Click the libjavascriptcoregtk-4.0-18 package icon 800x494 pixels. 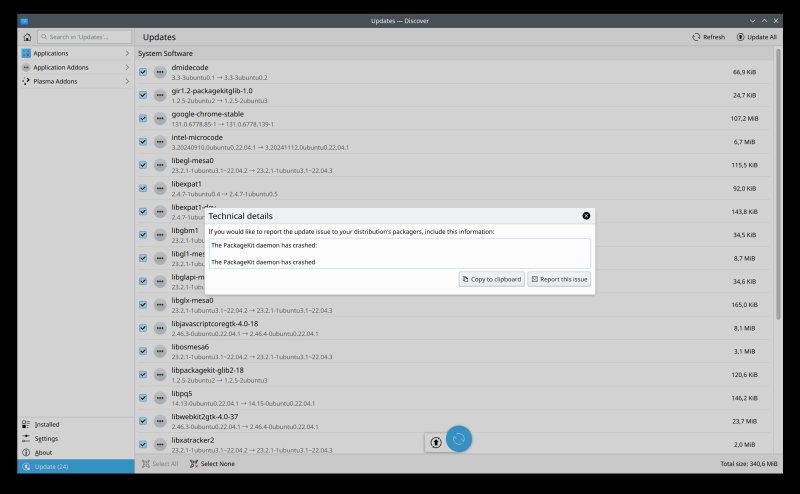[x=160, y=328]
